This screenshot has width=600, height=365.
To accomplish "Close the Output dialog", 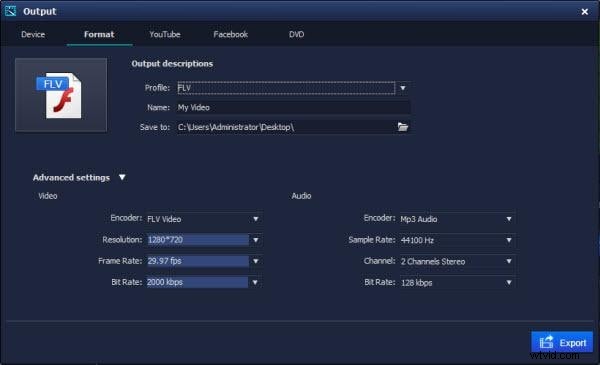I will click(x=584, y=12).
